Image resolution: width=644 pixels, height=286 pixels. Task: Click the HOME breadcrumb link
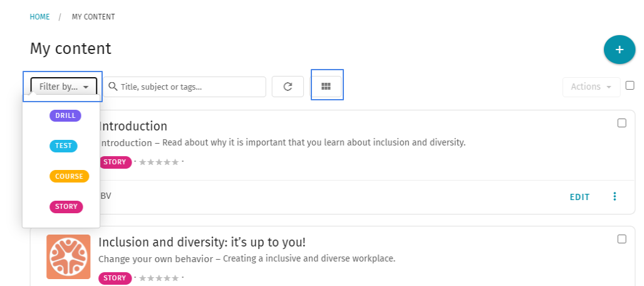coord(39,17)
